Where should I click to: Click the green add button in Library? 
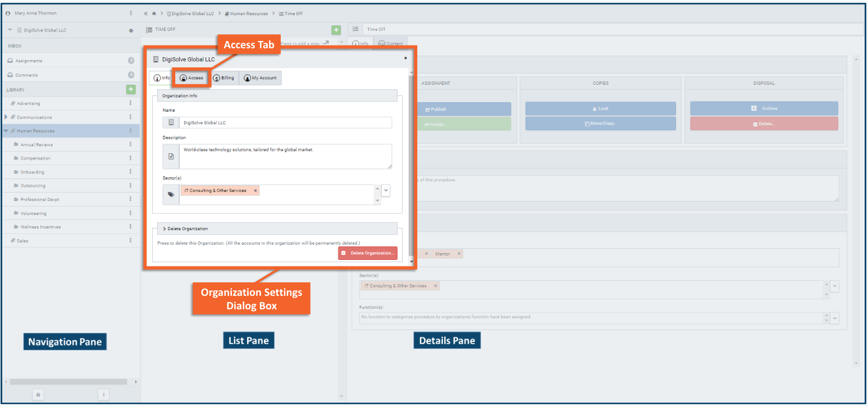[131, 89]
